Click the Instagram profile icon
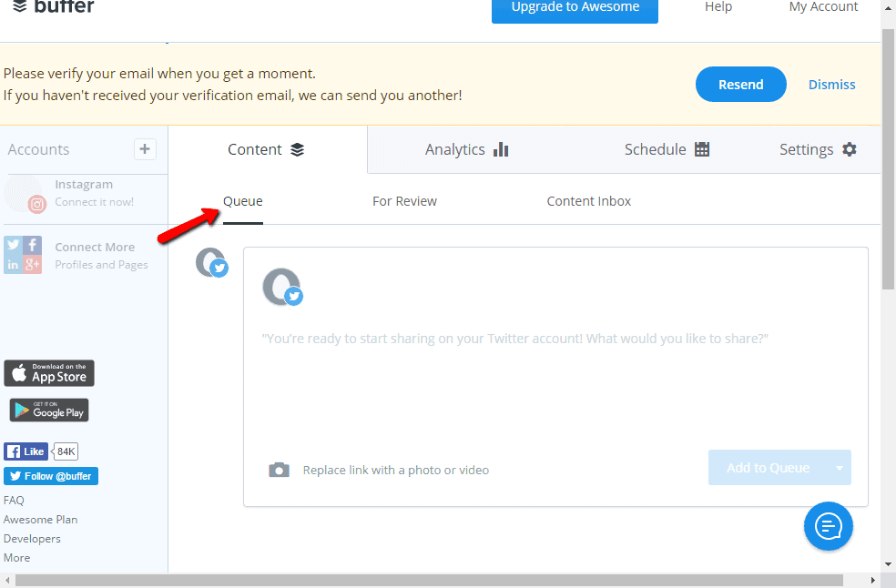Image resolution: width=896 pixels, height=588 pixels. click(x=24, y=195)
